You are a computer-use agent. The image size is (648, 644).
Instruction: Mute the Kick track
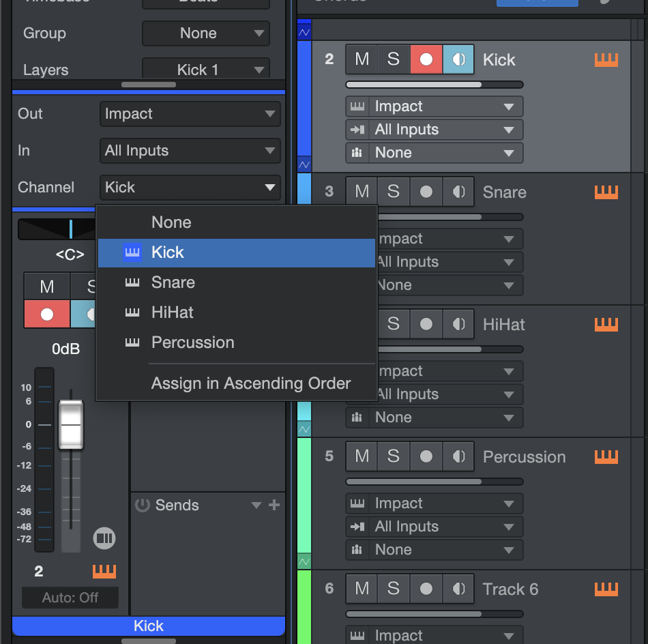pos(362,59)
